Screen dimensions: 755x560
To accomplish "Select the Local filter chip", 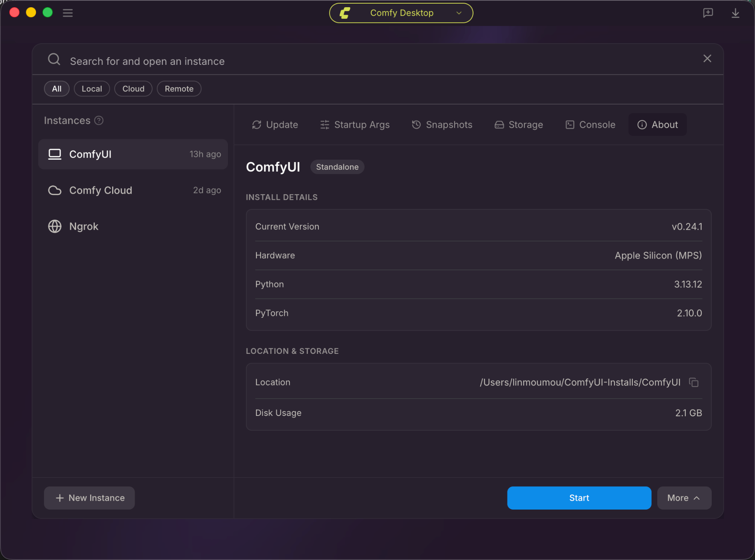I will tap(92, 89).
